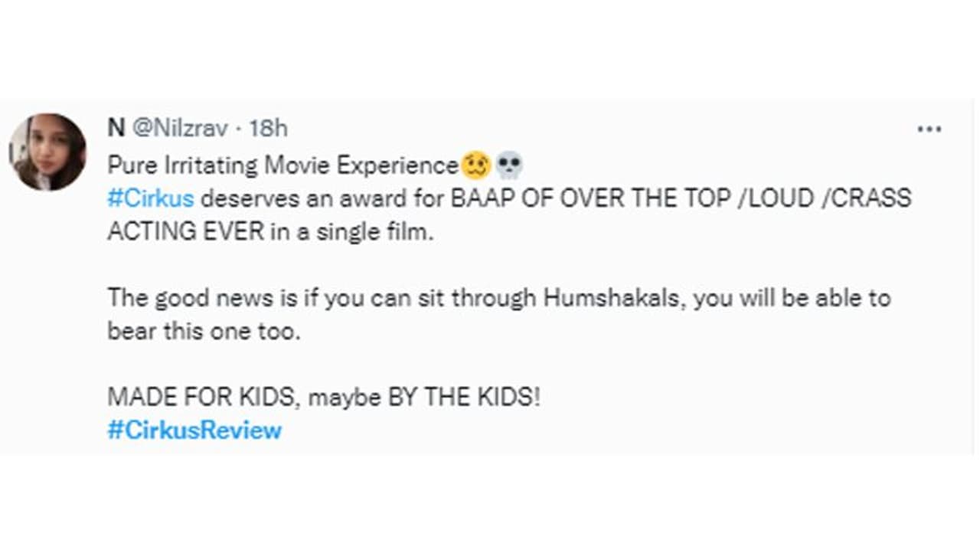Click the line 'bear this one too.'
Screen dimensions: 980x553
[201, 331]
